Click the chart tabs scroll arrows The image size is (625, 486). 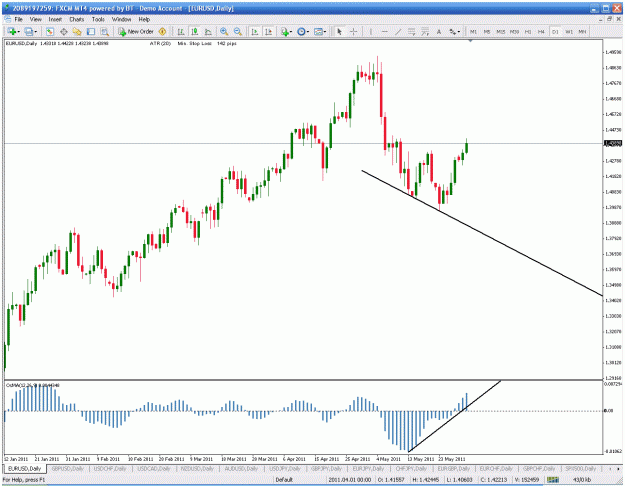click(x=613, y=469)
